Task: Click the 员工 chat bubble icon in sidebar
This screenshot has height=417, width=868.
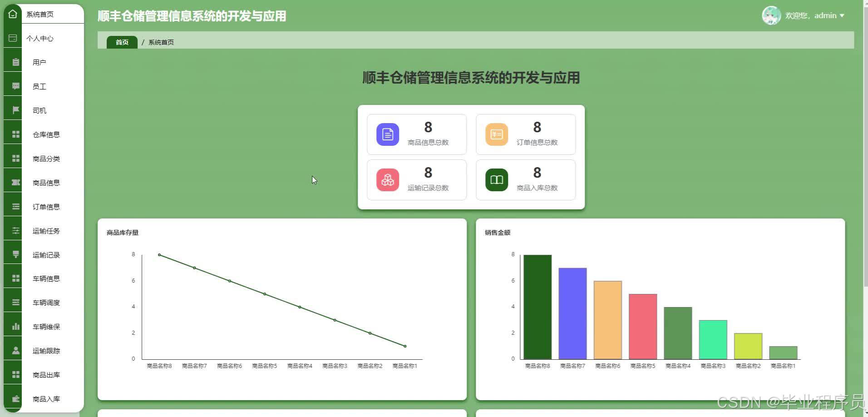Action: coord(13,85)
